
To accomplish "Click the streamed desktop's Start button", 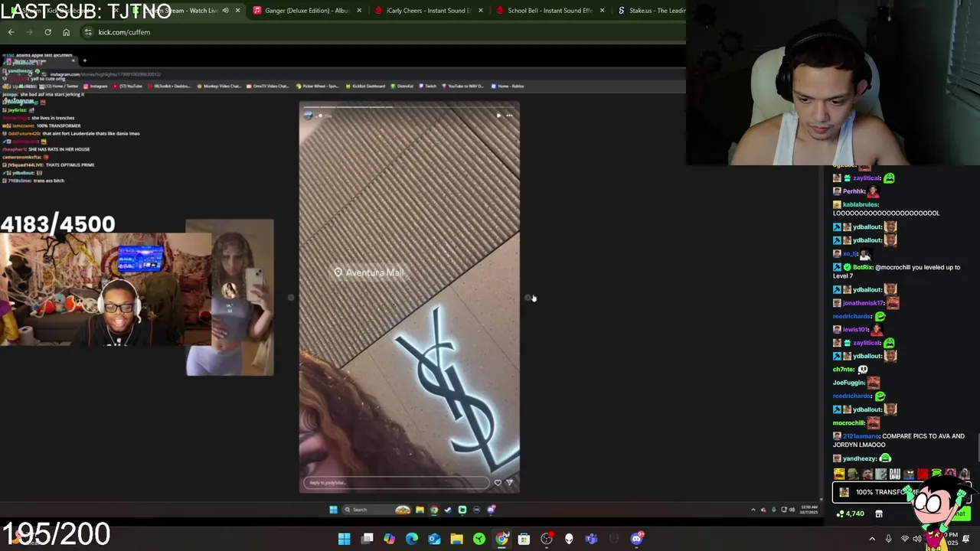I will tap(333, 510).
